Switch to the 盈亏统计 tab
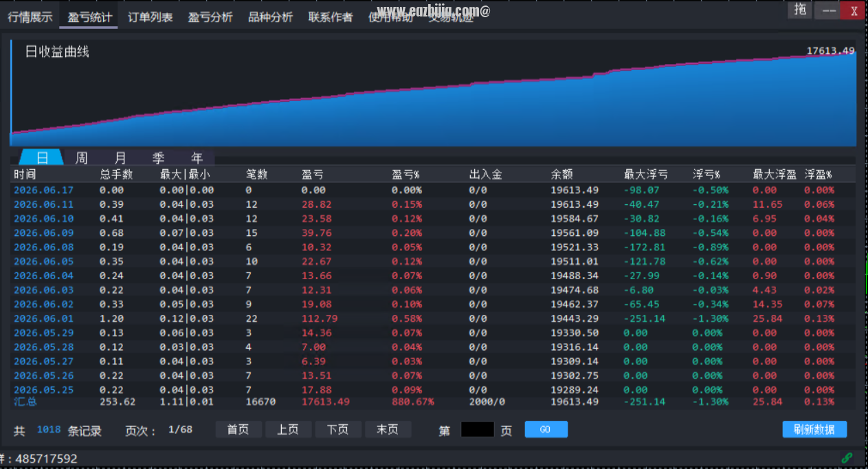 point(89,17)
